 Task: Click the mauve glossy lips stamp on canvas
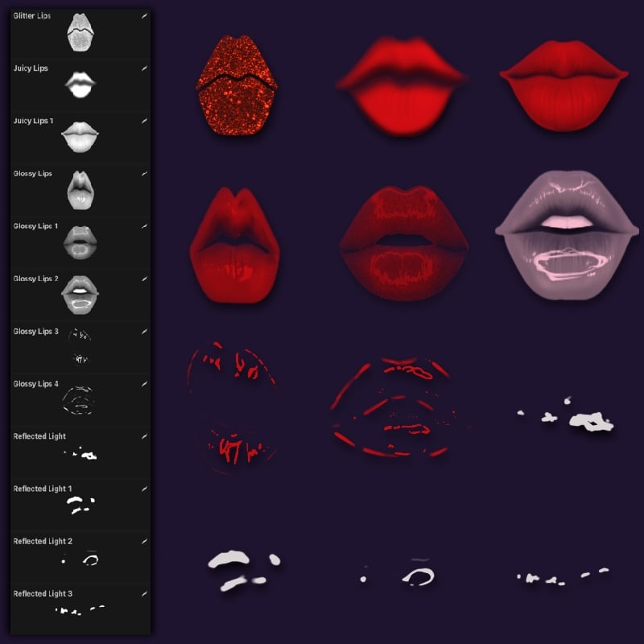[x=567, y=235]
